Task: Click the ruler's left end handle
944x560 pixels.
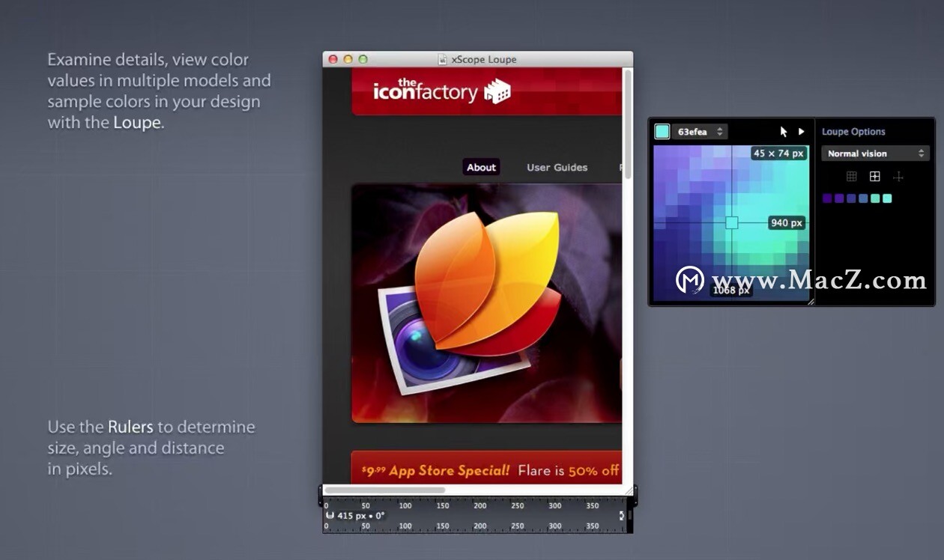Action: tap(321, 495)
